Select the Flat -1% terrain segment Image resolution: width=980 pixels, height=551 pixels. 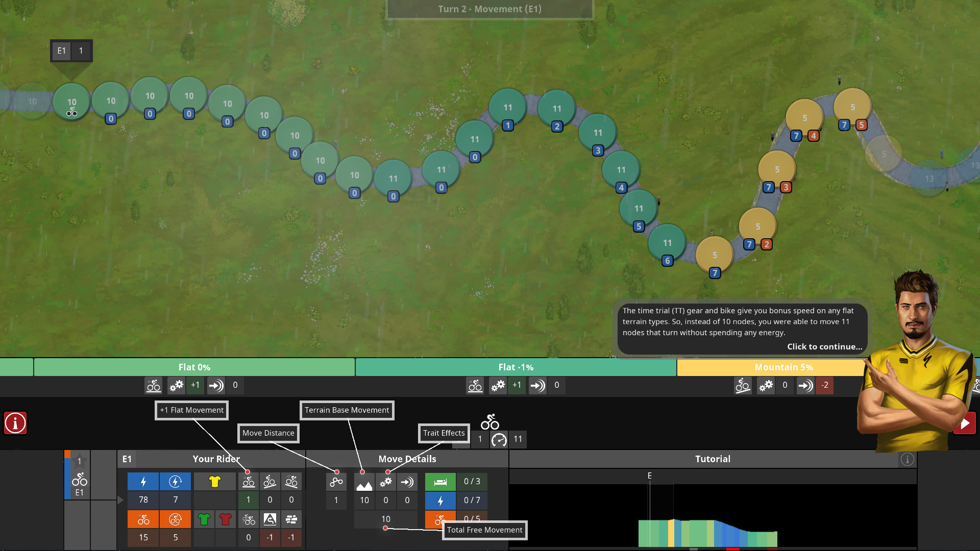516,367
